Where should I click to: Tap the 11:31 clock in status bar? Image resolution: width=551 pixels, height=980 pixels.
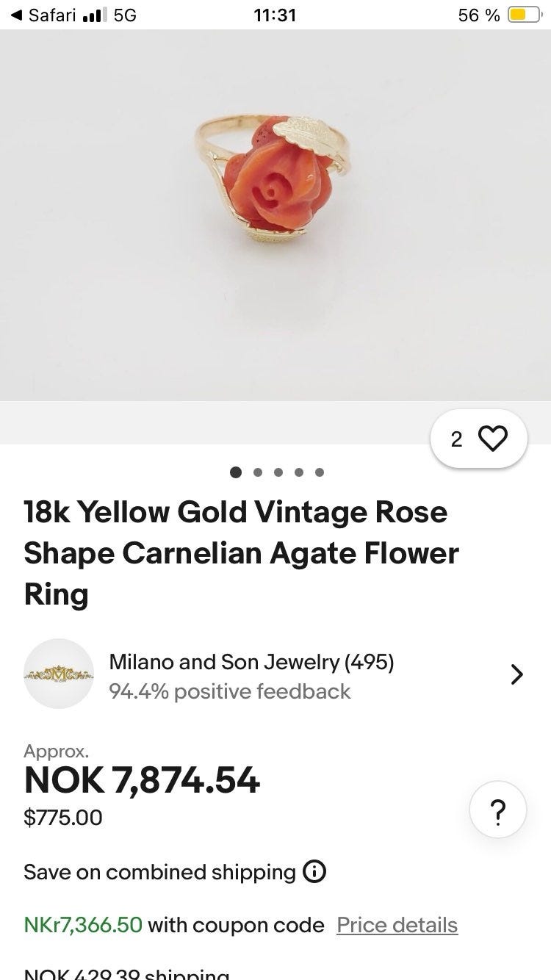click(275, 15)
